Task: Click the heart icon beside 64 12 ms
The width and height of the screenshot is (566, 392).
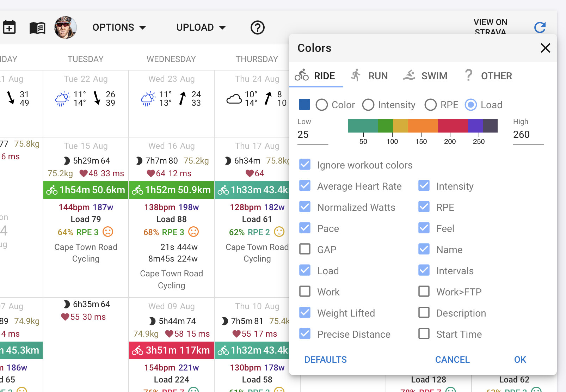Action: tap(151, 173)
